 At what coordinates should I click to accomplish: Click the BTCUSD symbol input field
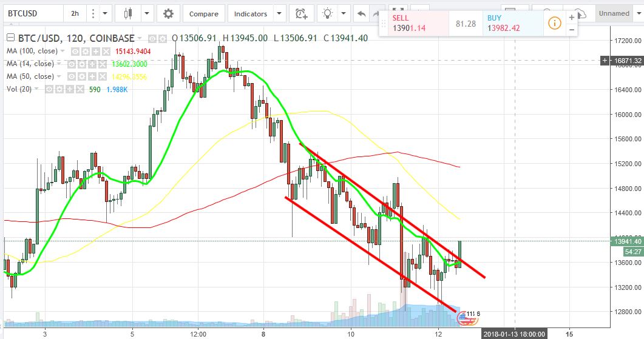33,13
